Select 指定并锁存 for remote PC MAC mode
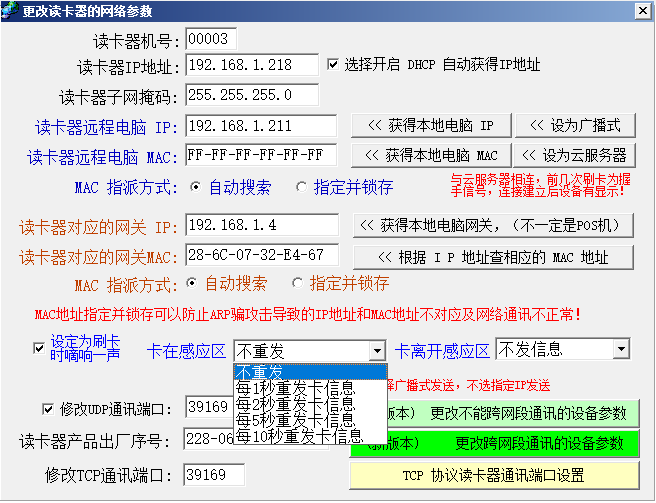Viewport: 656px width, 503px height. coord(302,187)
